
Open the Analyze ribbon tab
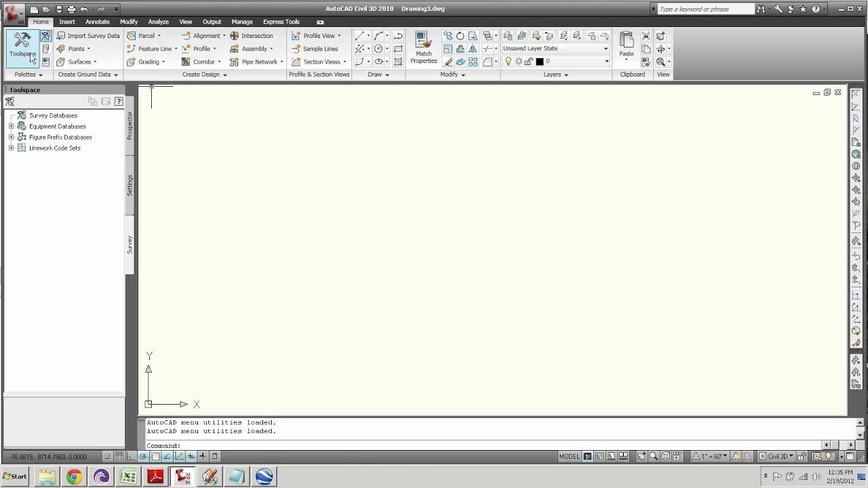pyautogui.click(x=159, y=22)
